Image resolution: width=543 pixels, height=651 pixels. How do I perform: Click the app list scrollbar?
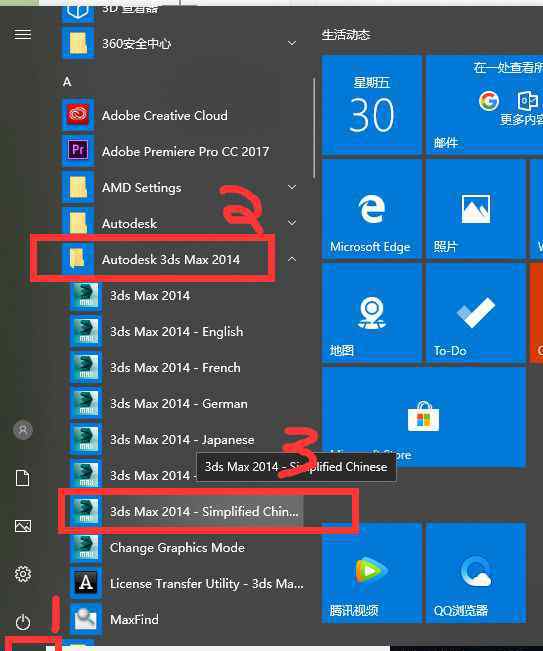[x=314, y=129]
